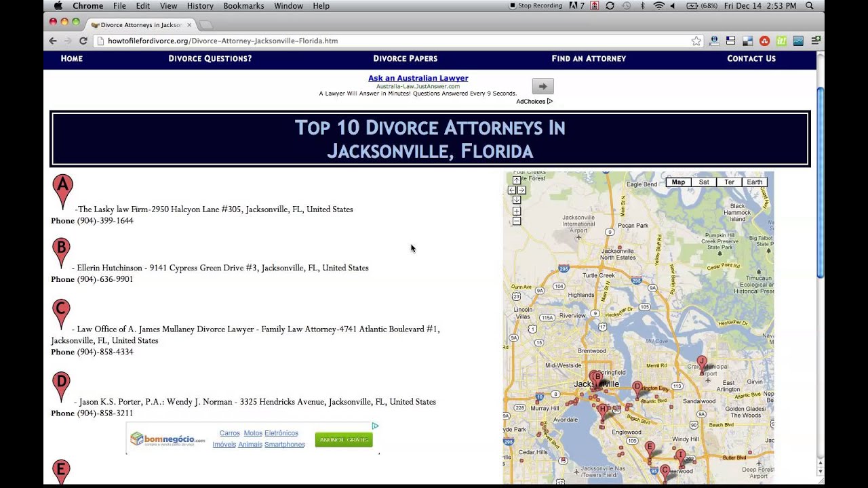
Task: Click the StumbleUpon extension icon
Action: tap(764, 41)
